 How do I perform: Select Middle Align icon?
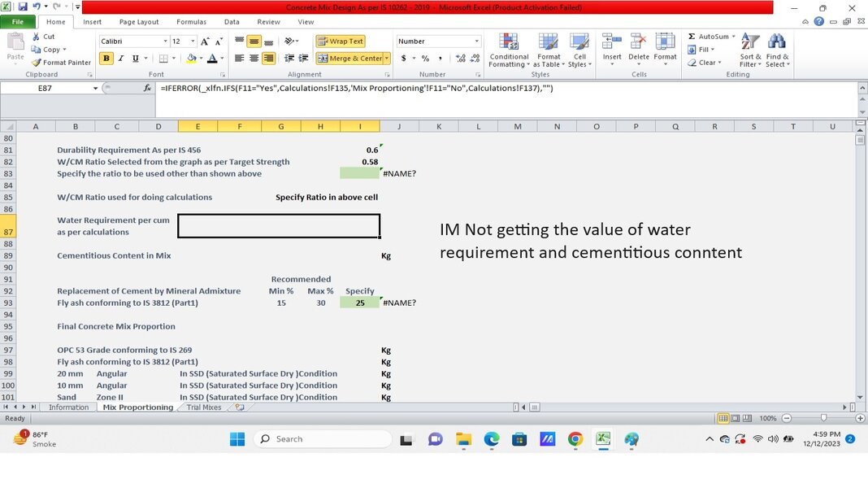point(254,41)
